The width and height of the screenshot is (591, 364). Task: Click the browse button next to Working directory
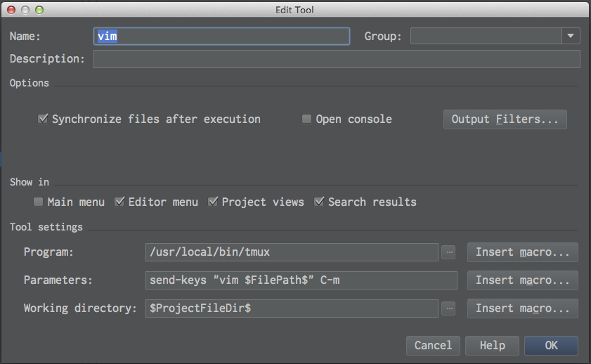coord(449,308)
